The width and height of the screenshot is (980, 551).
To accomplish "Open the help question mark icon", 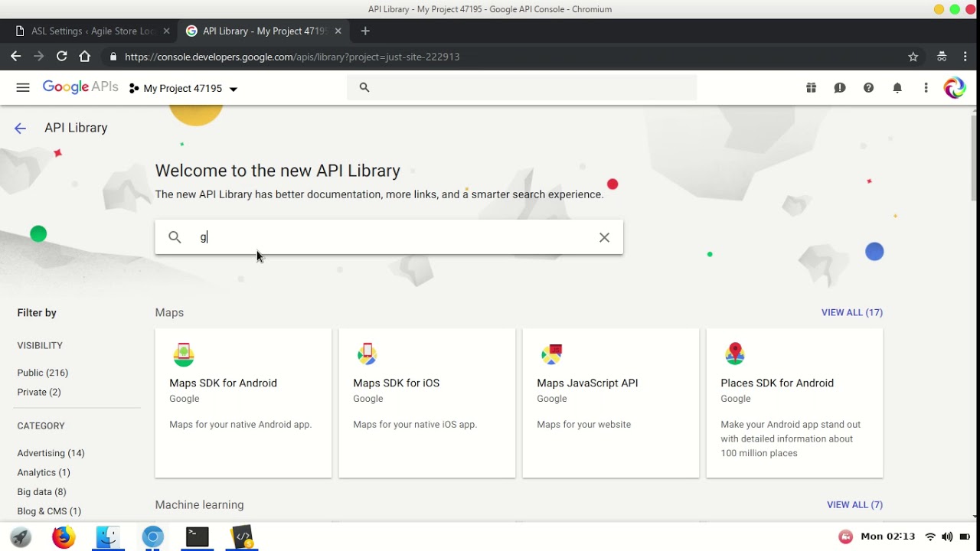I will [868, 88].
